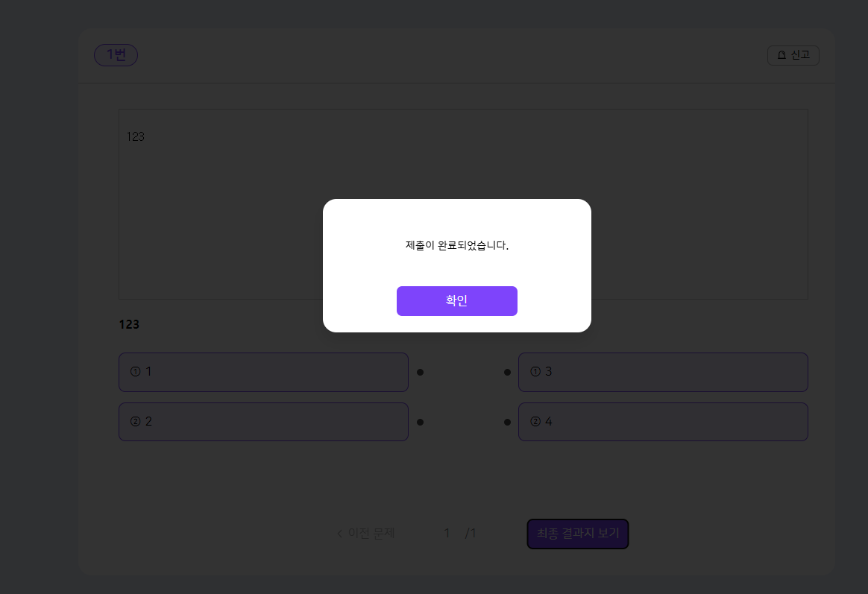Choose right option ② 4
This screenshot has height=594, width=868.
(x=663, y=422)
